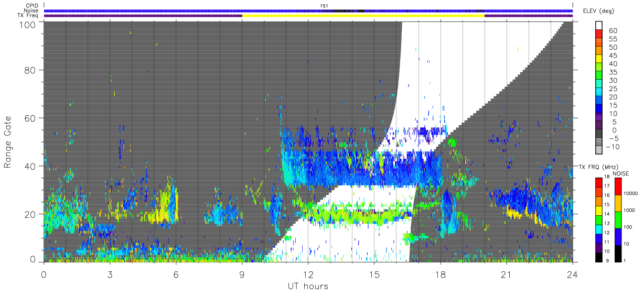644x297 pixels.
Task: Click the Noise row label
Action: point(32,10)
